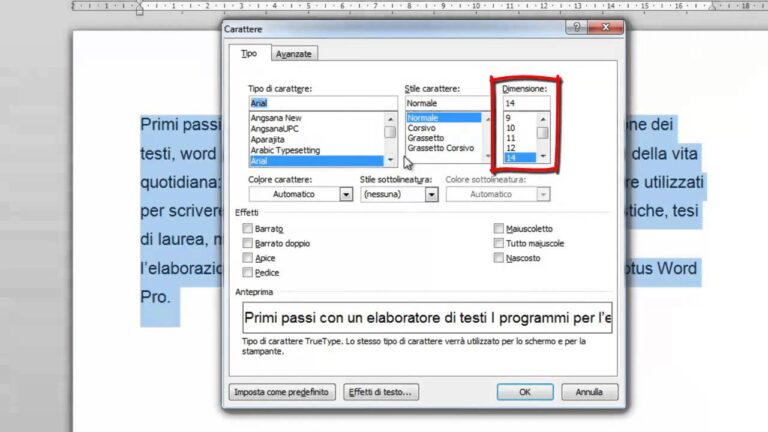The width and height of the screenshot is (768, 432).
Task: Click font list scroll-down arrow
Action: coord(390,160)
